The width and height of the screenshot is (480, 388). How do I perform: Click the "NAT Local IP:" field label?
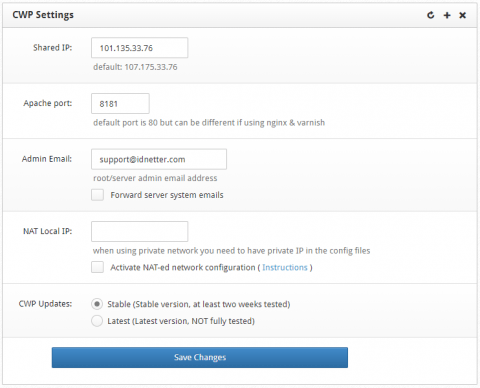(x=47, y=231)
